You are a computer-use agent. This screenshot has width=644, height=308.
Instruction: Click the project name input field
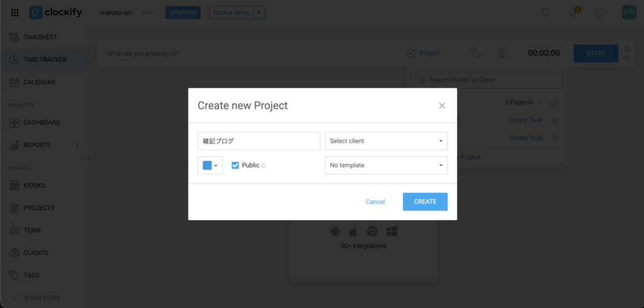[258, 141]
